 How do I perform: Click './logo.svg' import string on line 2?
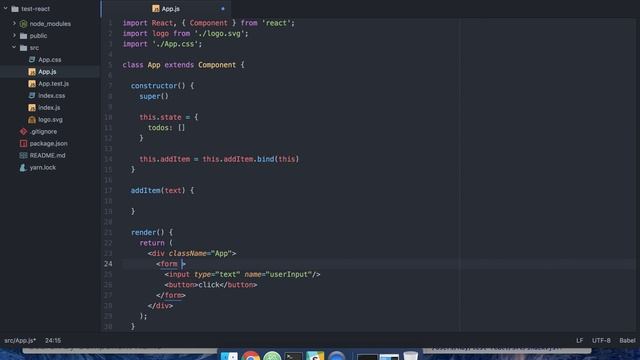coord(219,33)
